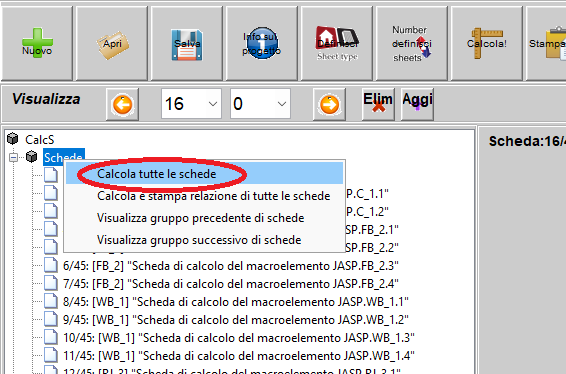Screen dimensions: 566x374
Task: Open Info sul progetto toolbar button
Action: click(262, 43)
